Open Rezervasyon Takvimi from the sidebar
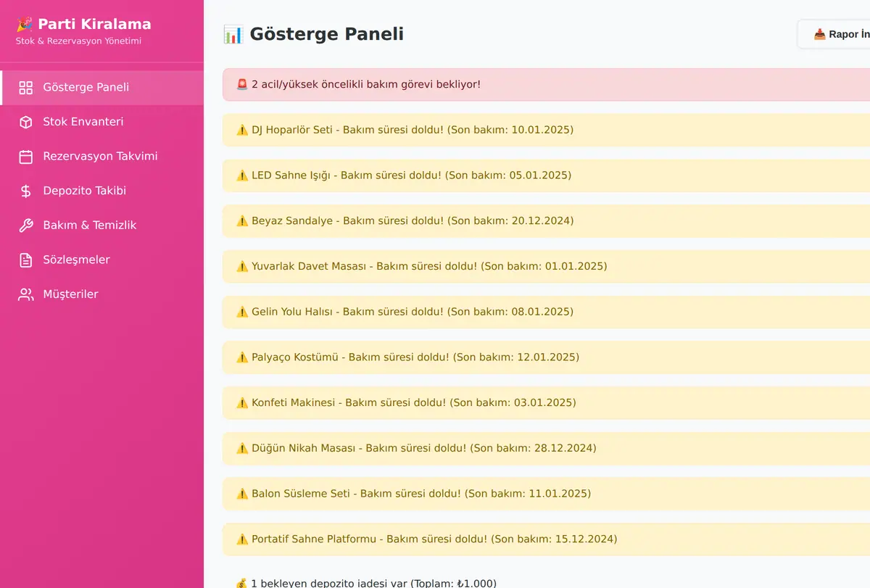Screen dimensions: 870x588 click(101, 157)
